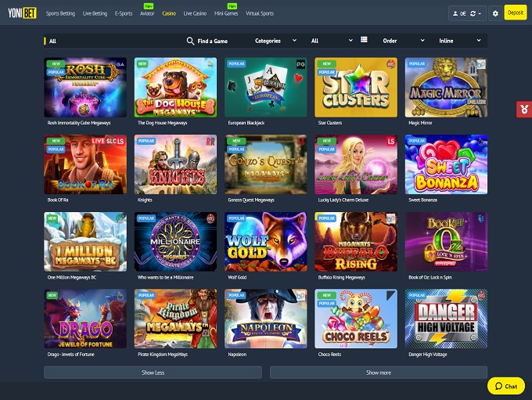The height and width of the screenshot is (400, 532).
Task: Open Choco Reels game thumbnail
Action: click(356, 319)
